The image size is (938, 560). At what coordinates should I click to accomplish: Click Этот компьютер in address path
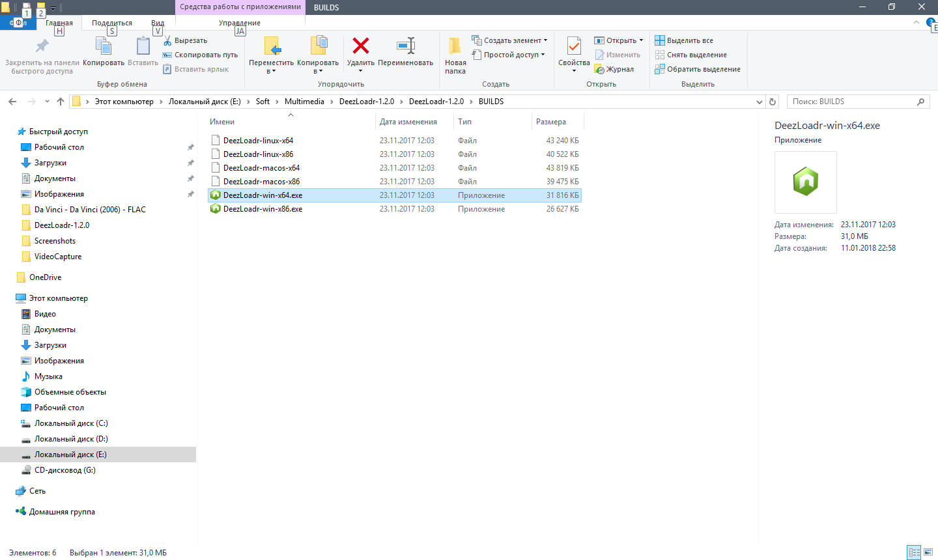pos(124,102)
